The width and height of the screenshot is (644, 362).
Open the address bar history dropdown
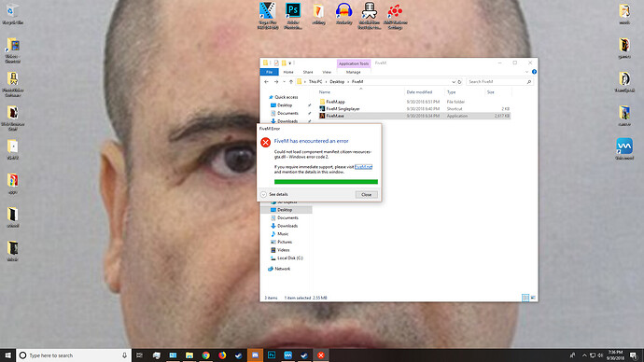[x=454, y=82]
